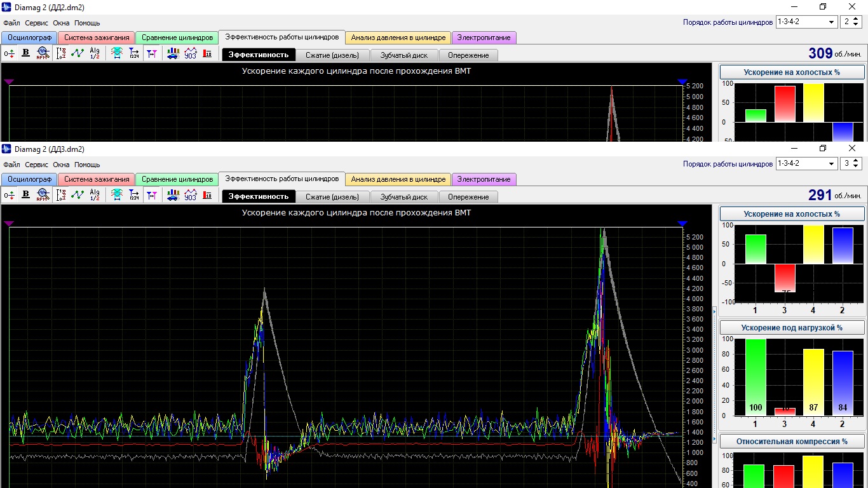Click the bold B icon in ДД3 toolbar
Viewport: 868px width, 488px height.
click(x=26, y=196)
